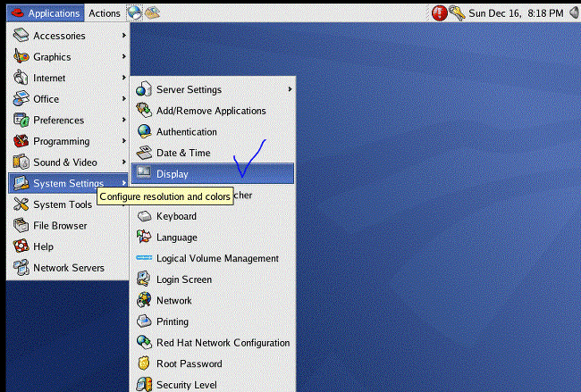
Task: Open Printing settings entry
Action: coord(213,321)
